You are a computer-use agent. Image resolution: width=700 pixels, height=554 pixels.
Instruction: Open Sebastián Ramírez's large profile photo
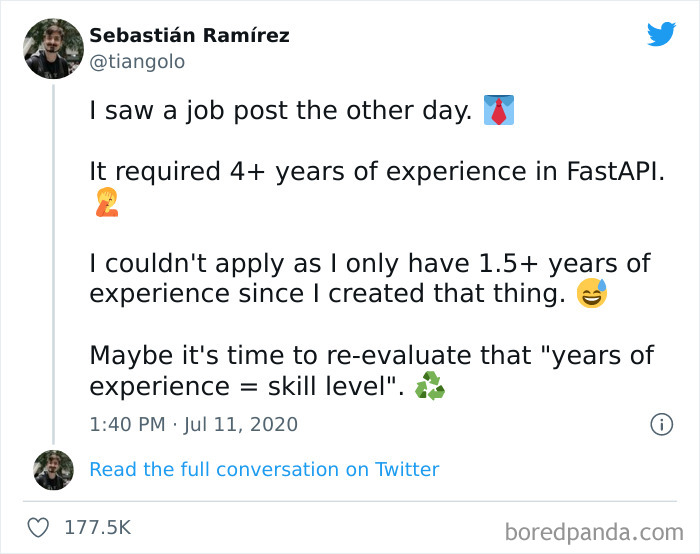click(54, 48)
